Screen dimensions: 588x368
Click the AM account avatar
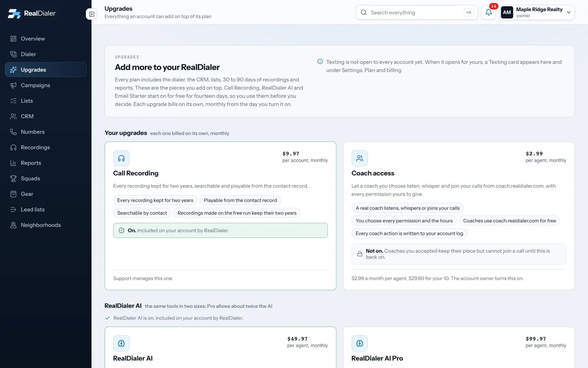pyautogui.click(x=507, y=12)
